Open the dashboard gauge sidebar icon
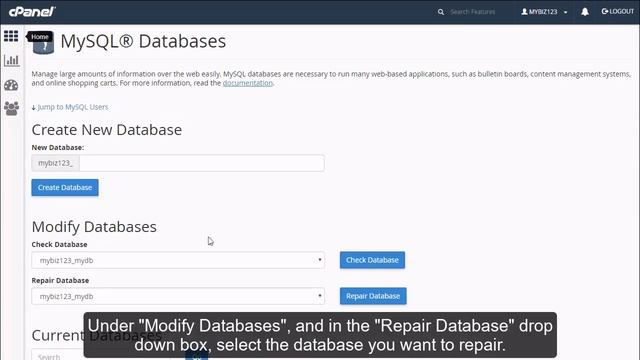The image size is (640, 360). coord(11,85)
